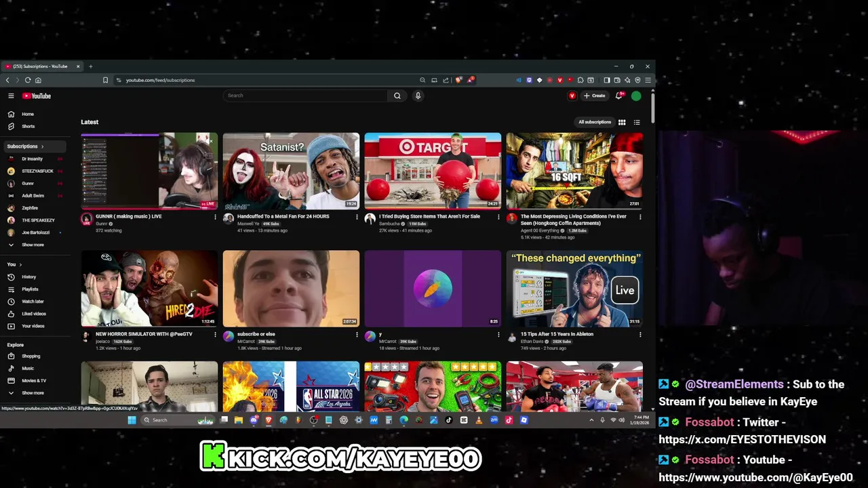
Task: Click the All subscriptions button
Action: [595, 122]
